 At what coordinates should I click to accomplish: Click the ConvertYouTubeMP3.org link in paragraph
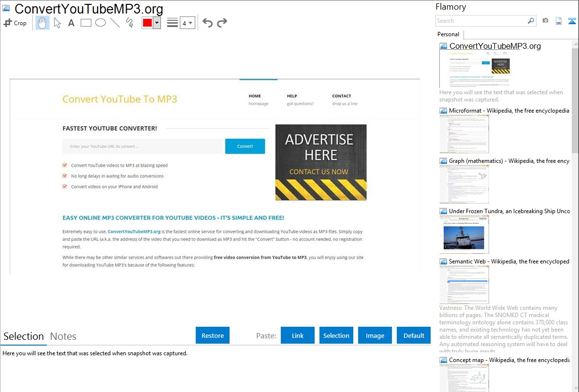(x=134, y=232)
